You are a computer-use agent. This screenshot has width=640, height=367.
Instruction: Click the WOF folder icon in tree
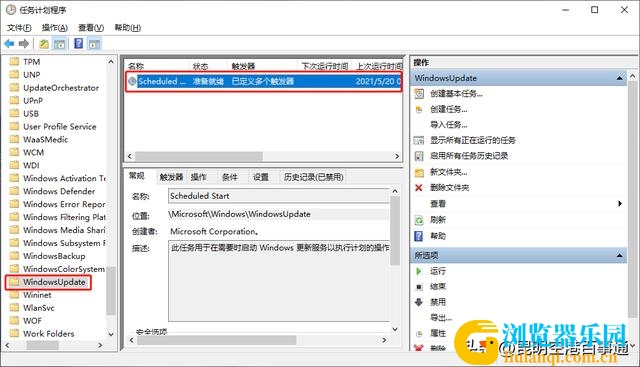pyautogui.click(x=14, y=320)
